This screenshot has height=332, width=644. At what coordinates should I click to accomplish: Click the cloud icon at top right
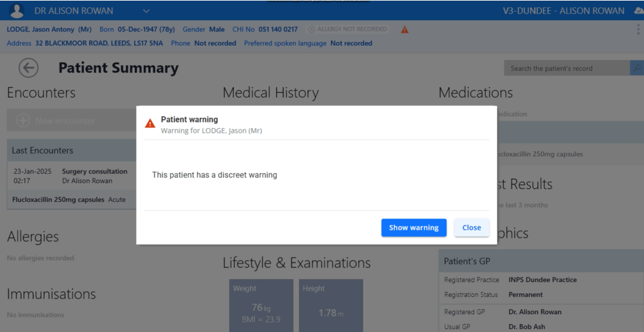(639, 11)
